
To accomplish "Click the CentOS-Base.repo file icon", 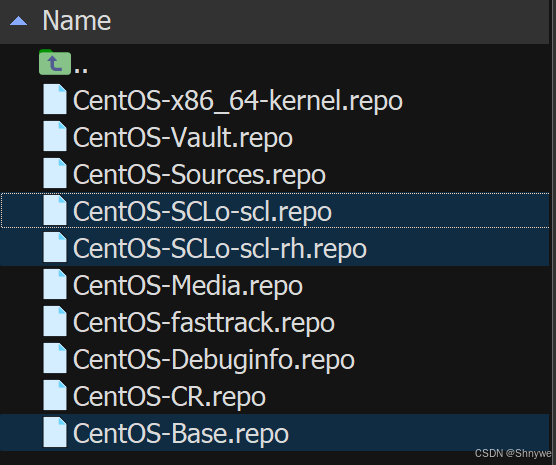I will 55,432.
